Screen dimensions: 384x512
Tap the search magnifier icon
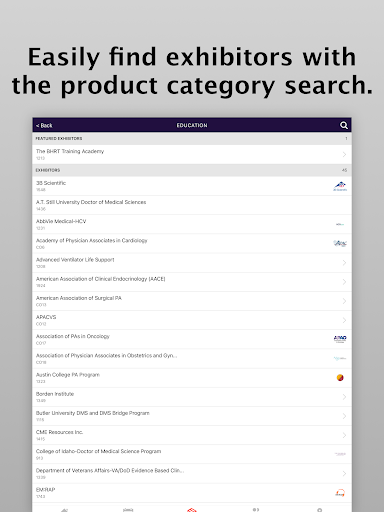(x=344, y=125)
